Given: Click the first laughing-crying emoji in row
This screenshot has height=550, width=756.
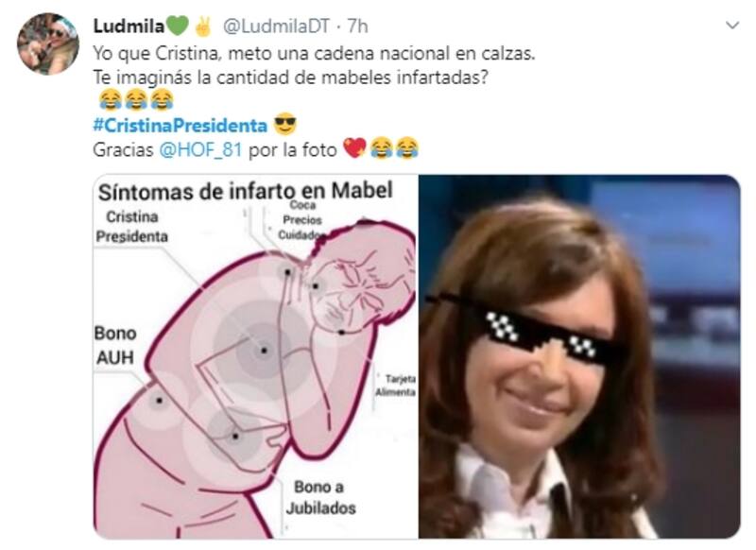Looking at the screenshot, I should (x=111, y=100).
